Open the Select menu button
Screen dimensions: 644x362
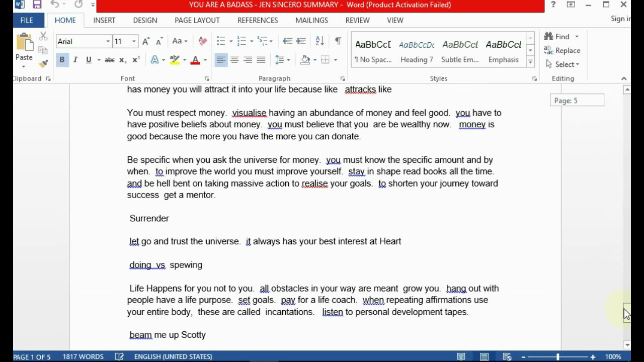(x=562, y=64)
